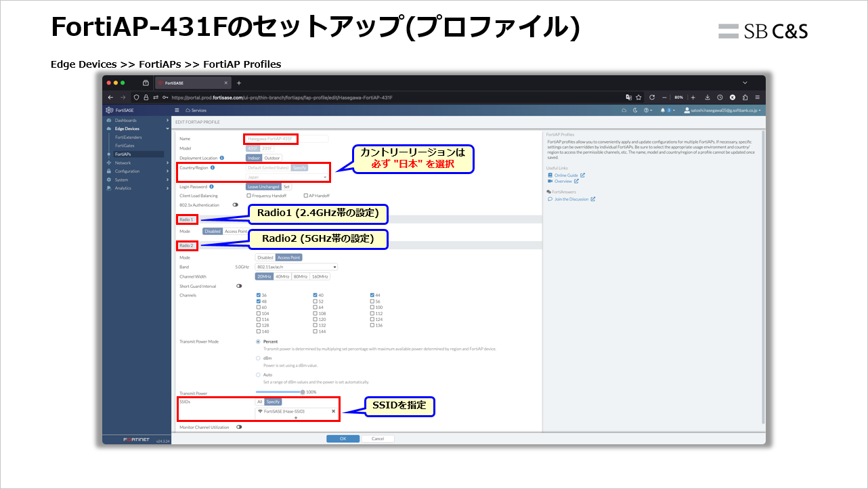Click the browser back arrow

[x=112, y=98]
